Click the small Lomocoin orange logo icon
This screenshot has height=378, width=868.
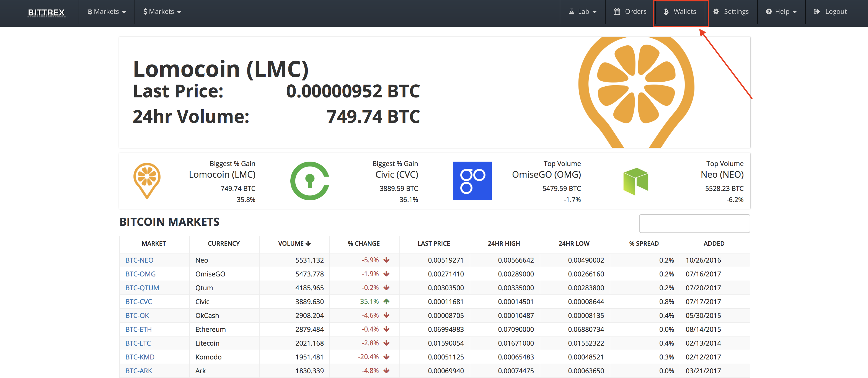click(x=147, y=181)
